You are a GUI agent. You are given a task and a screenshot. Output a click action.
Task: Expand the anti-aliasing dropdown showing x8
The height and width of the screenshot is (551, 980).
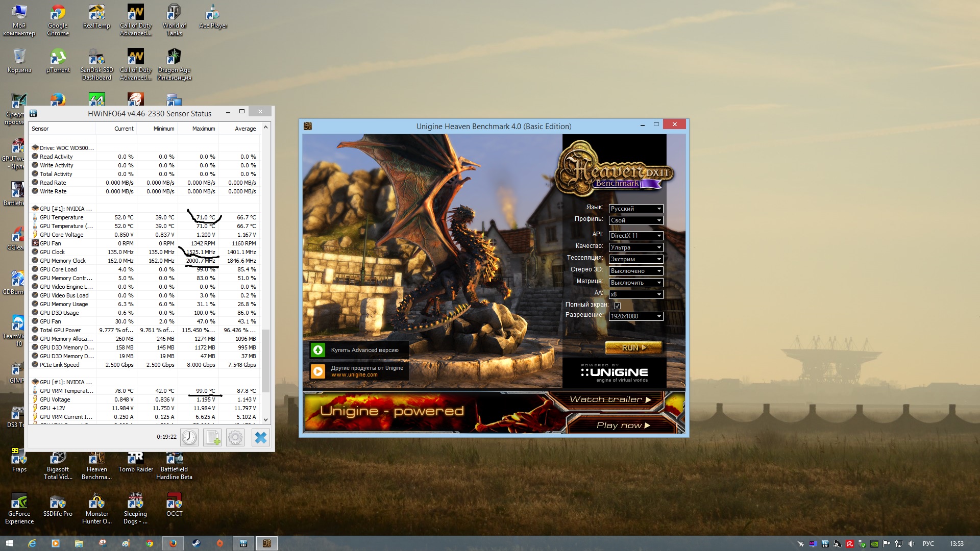[x=635, y=294]
